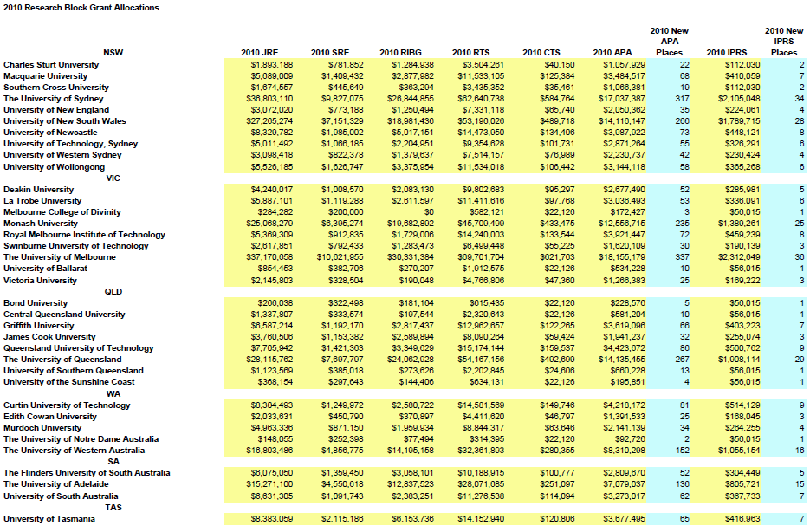Select the 'The University of Adelaide' row label
Viewport: 810px width, 532px height.
click(55, 484)
